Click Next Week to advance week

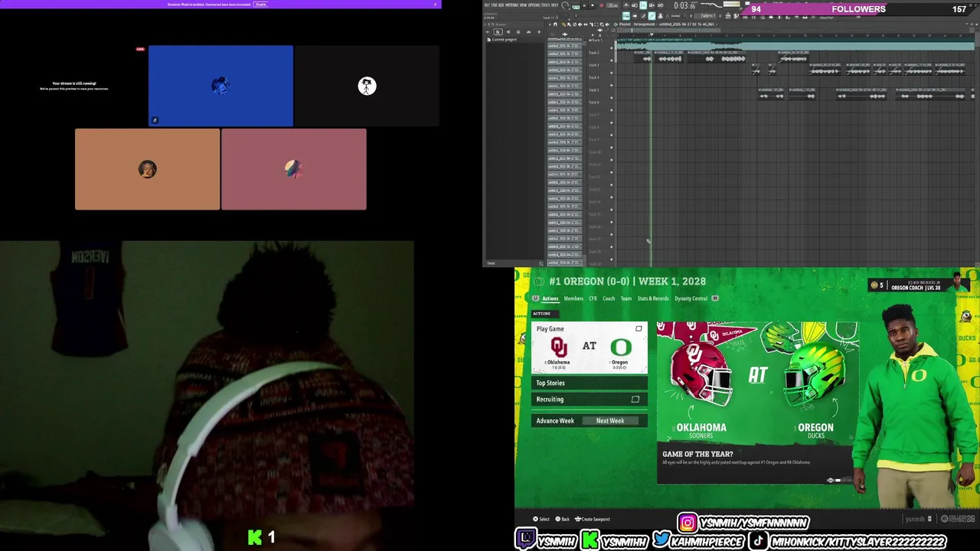[610, 420]
